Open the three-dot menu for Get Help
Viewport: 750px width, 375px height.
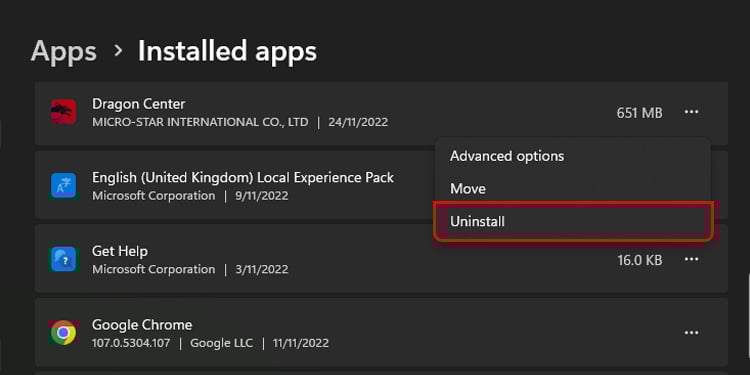691,259
